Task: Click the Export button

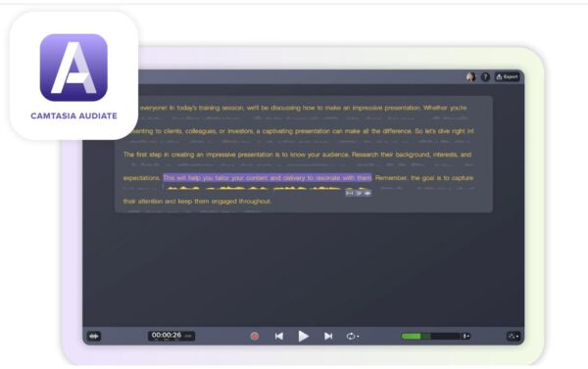Action: point(507,76)
